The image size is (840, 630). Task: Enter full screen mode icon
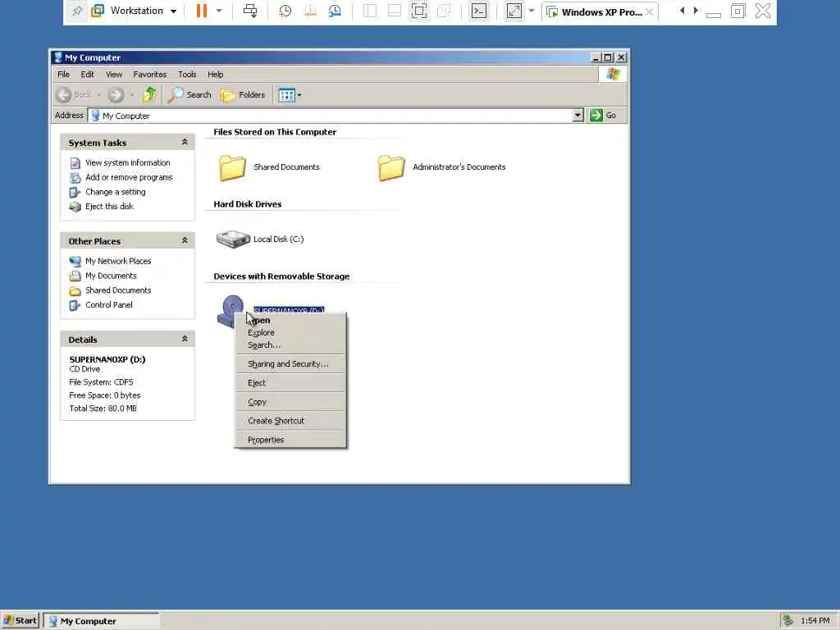[x=419, y=11]
